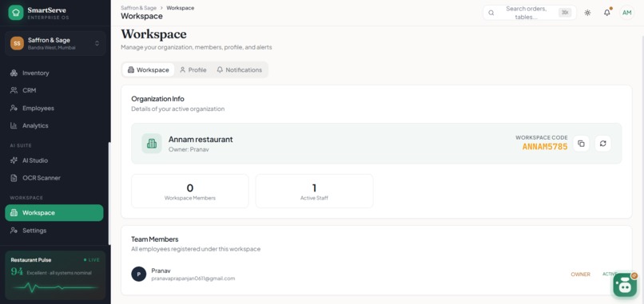Open Analytics from sidebar

pyautogui.click(x=54, y=125)
